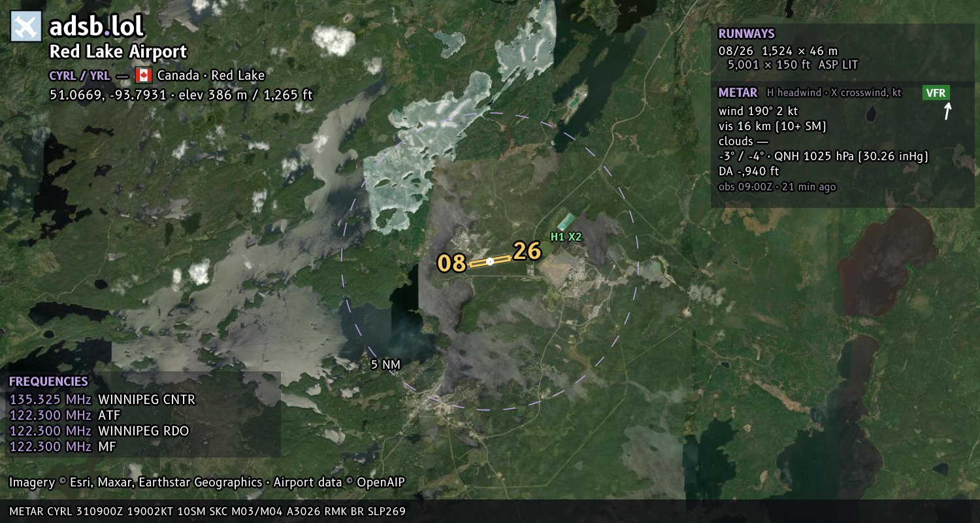The image size is (980, 523).
Task: Select the 122.300 MHz WINNIPEG RDO row
Action: [x=99, y=431]
